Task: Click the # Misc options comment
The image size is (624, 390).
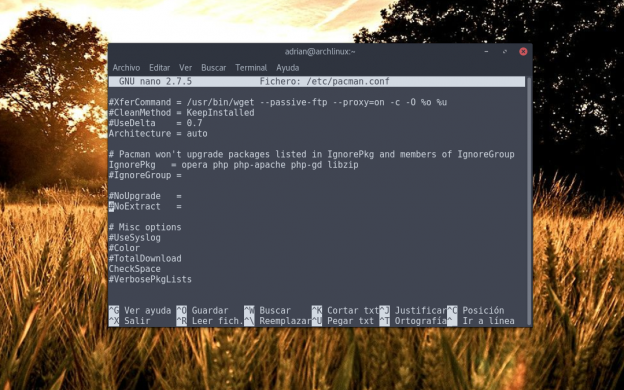Action: click(145, 227)
